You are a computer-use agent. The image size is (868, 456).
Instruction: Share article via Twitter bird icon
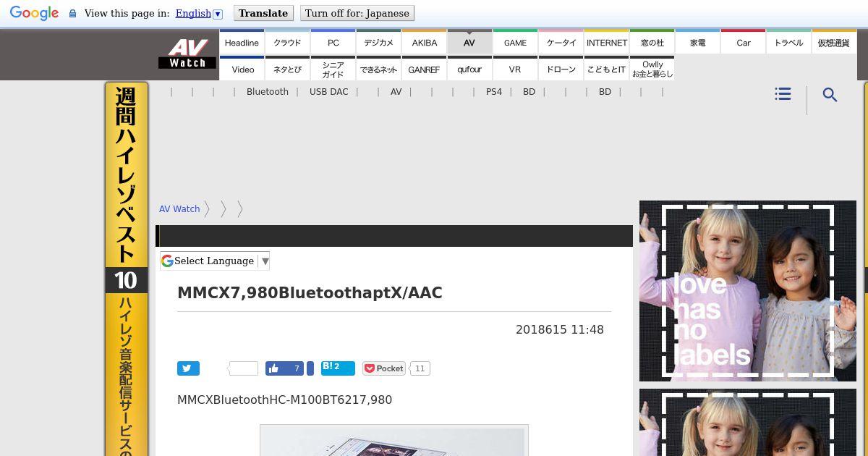coord(188,368)
